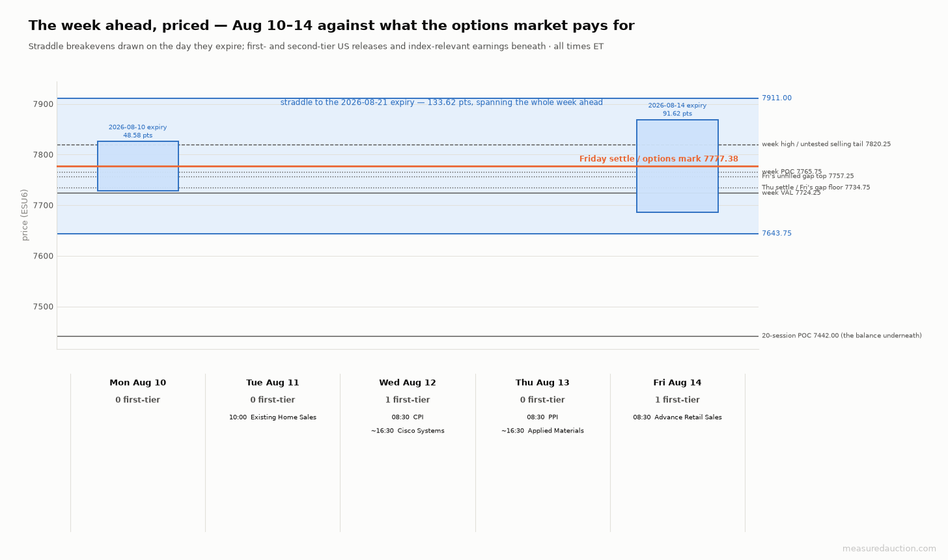This screenshot has height=560, width=948.
Task: Click the Advance Retail Sales entry
Action: 677,417
